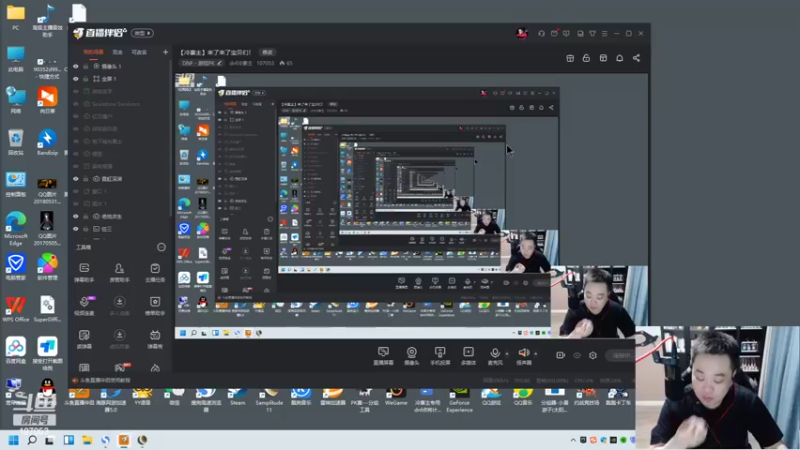This screenshot has width=800, height=450.
Task: Select the 全屏 1 source row
Action: pyautogui.click(x=120, y=79)
